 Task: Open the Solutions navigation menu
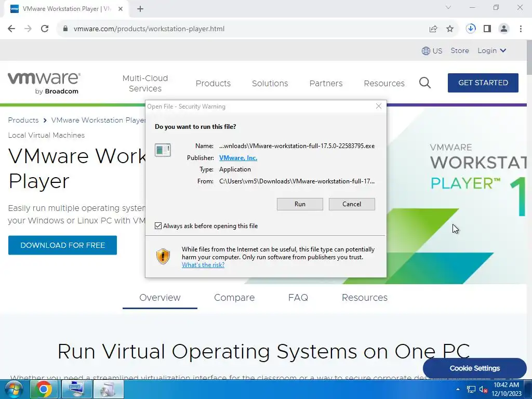270,83
